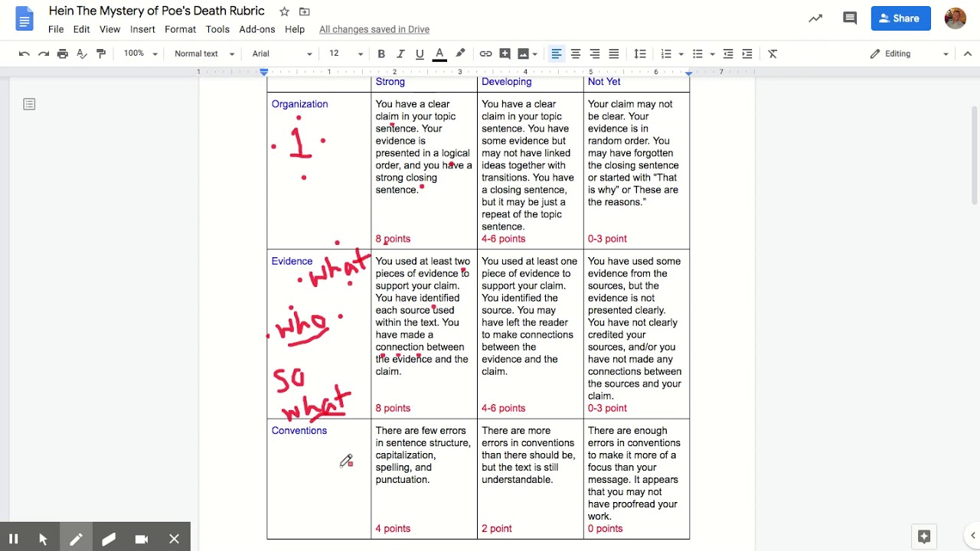This screenshot has width=980, height=551.
Task: Click the Move to folder icon
Action: [x=305, y=11]
